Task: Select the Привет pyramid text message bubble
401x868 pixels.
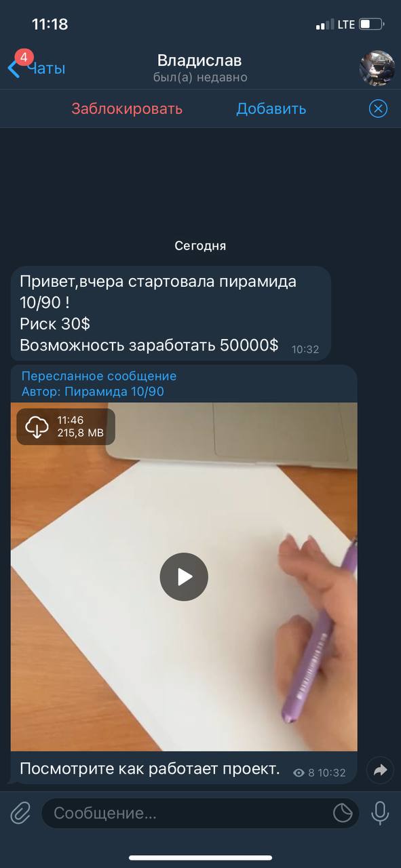Action: point(171,313)
